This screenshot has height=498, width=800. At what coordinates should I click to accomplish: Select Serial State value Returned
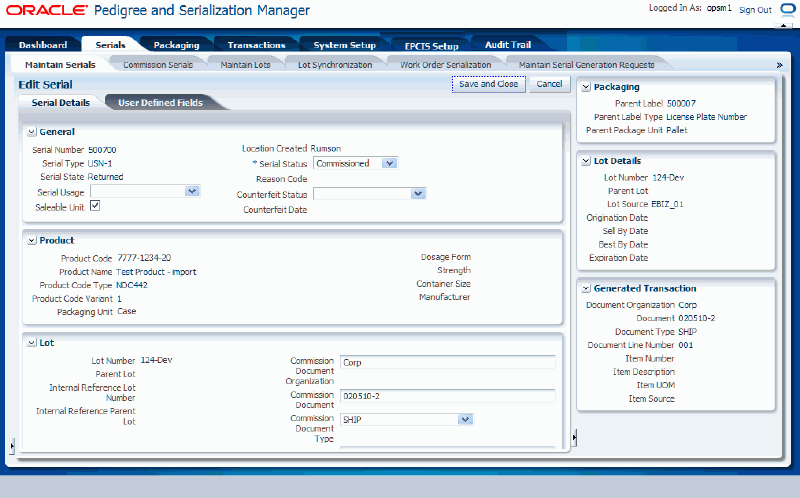click(x=105, y=177)
